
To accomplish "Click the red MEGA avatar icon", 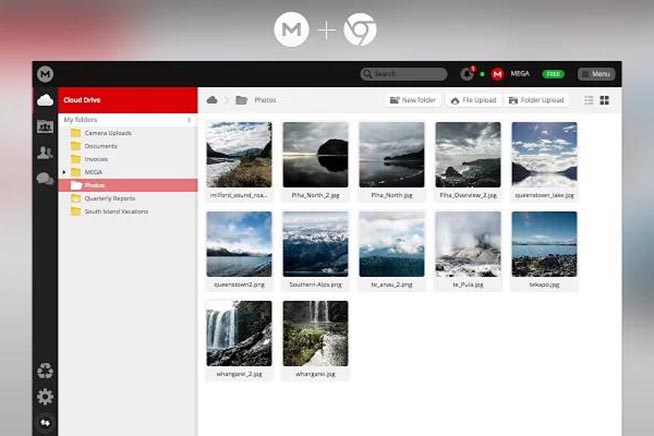I will [x=497, y=74].
